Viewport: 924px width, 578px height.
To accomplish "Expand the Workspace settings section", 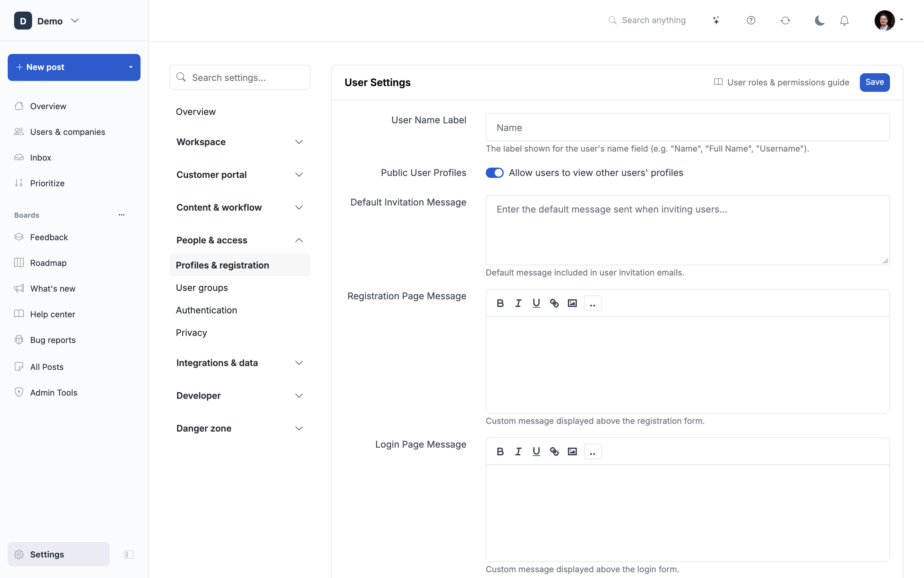I will [x=240, y=142].
